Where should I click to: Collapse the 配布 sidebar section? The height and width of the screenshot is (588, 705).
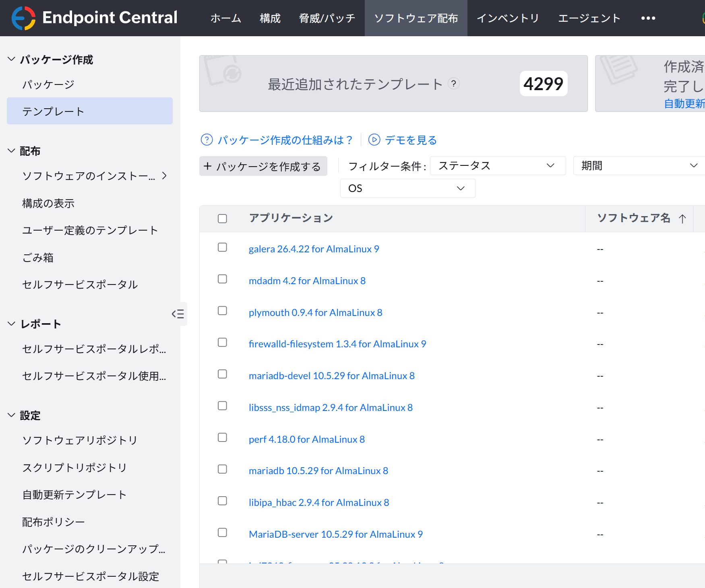pyautogui.click(x=11, y=151)
